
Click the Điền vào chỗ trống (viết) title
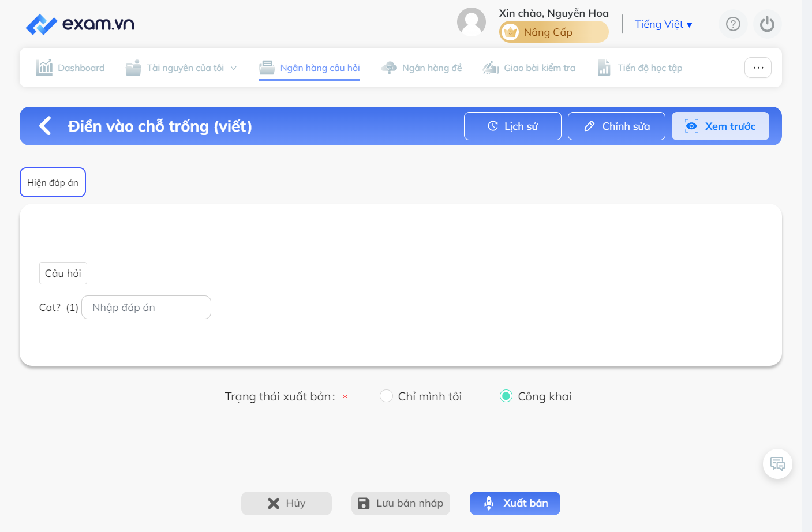[x=160, y=126]
